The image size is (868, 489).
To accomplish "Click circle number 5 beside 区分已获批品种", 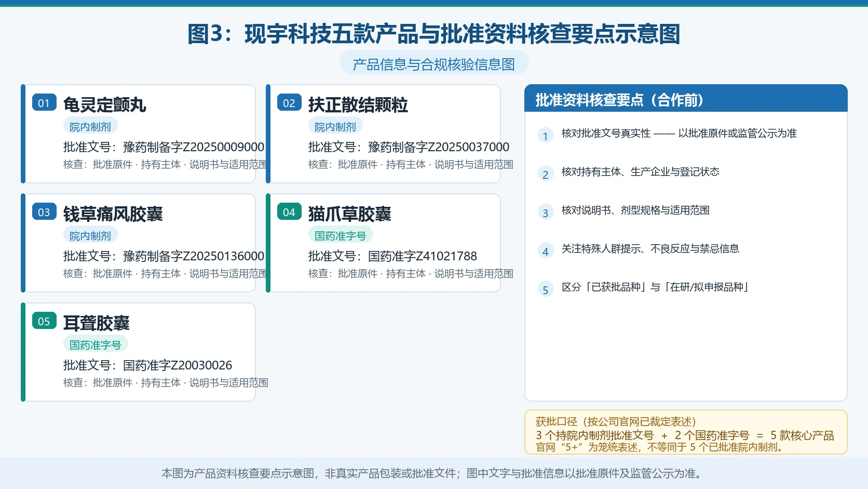I will pyautogui.click(x=545, y=289).
